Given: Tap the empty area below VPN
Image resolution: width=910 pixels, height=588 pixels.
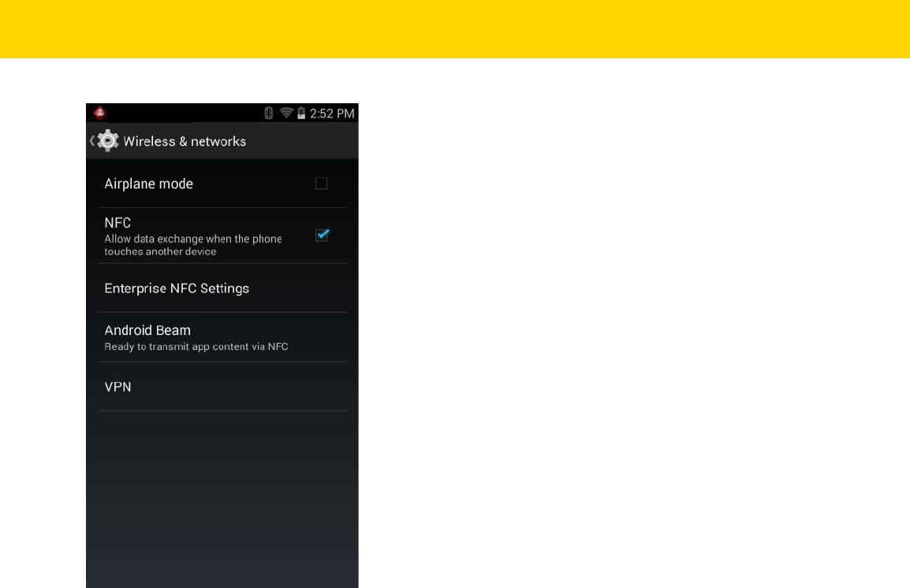Looking at the screenshot, I should click(222, 499).
